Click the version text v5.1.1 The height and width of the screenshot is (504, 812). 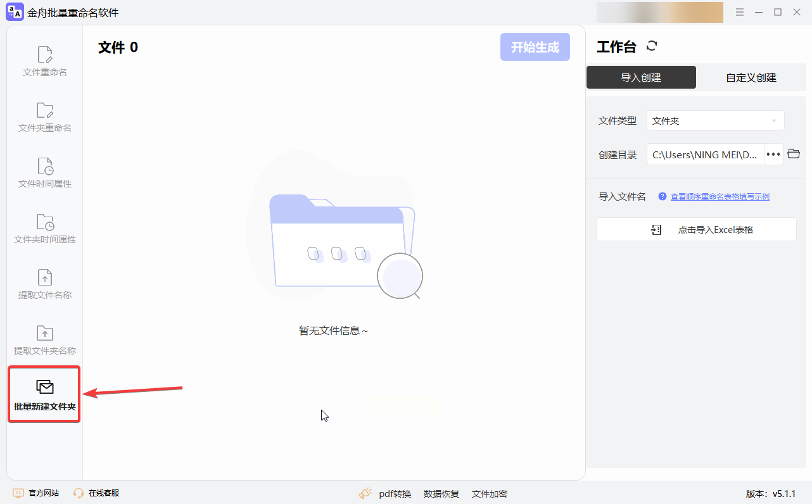[771, 494]
